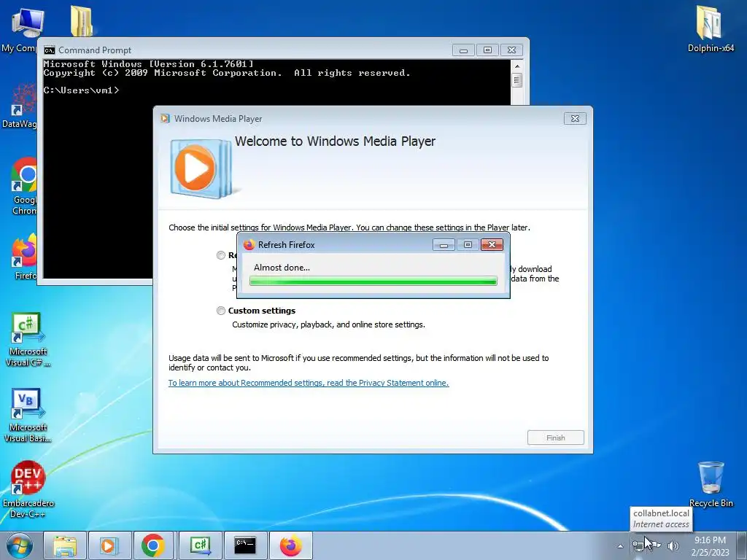
Task: Click 'Welcome to Windows Media Player' heading
Action: (x=335, y=141)
